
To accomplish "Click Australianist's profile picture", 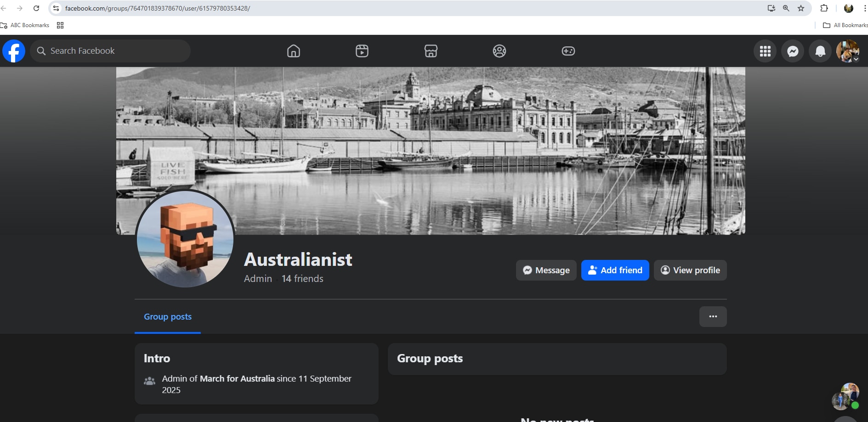I will (x=185, y=239).
